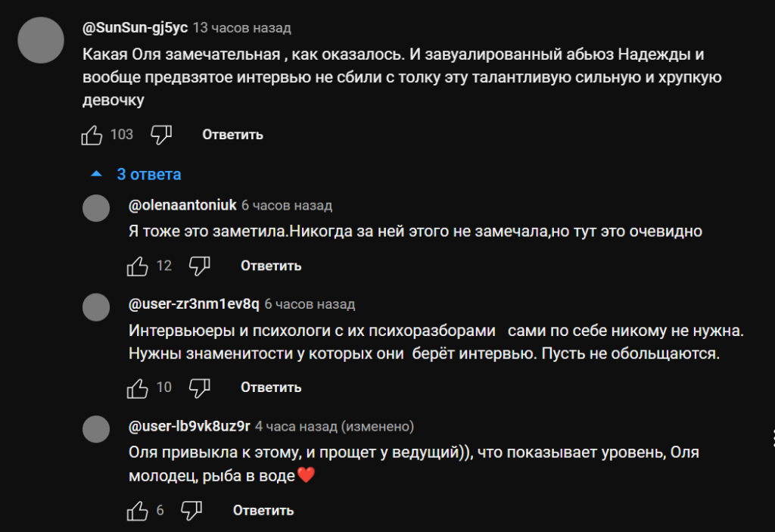Dislike the reply from @user-zr3nm1ev8q
775x532 pixels.
tap(199, 387)
